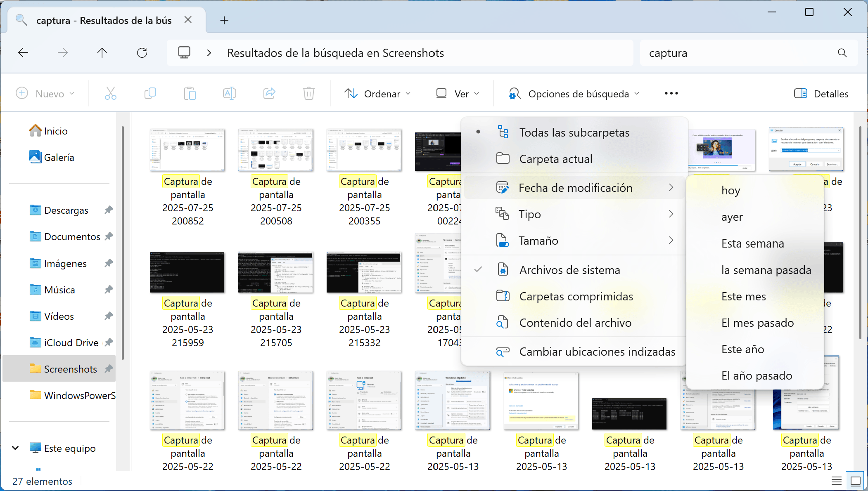
Task: Click the Copy icon in the toolbar
Action: (150, 93)
